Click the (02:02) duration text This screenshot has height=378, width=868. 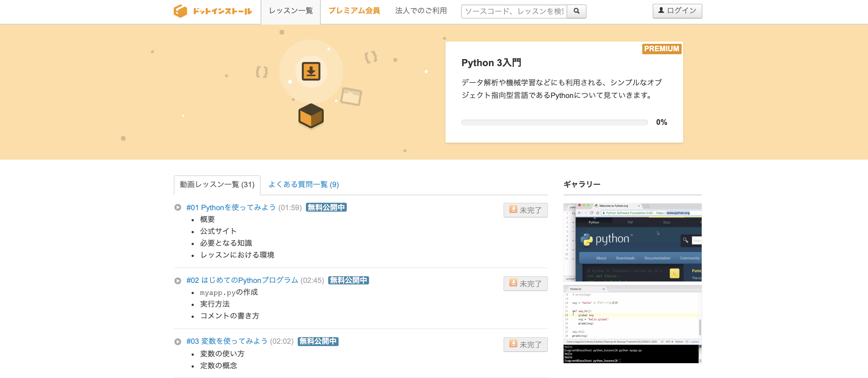(282, 341)
